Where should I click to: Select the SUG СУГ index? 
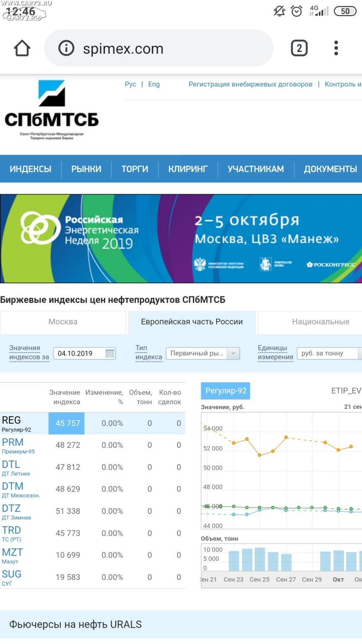[x=12, y=578]
